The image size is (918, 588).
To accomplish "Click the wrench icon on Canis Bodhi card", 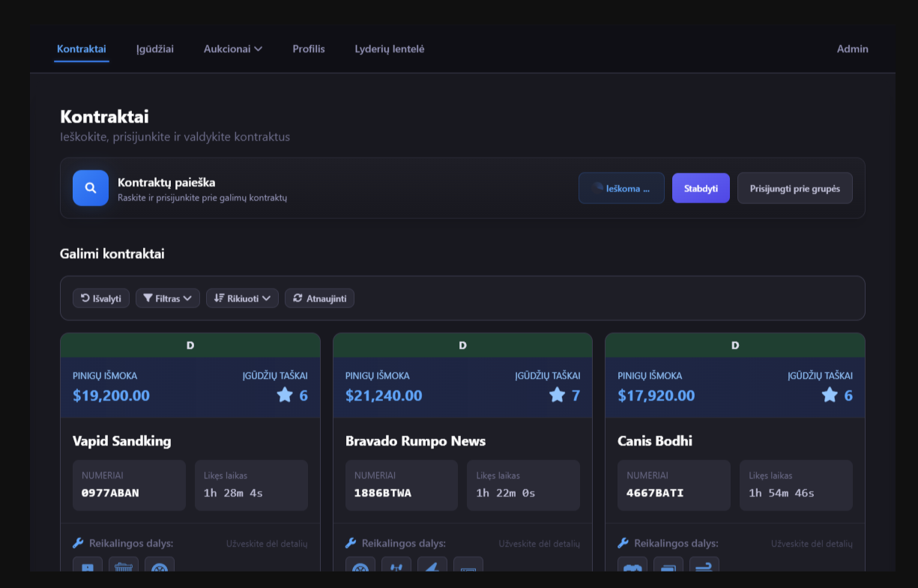I will click(623, 543).
